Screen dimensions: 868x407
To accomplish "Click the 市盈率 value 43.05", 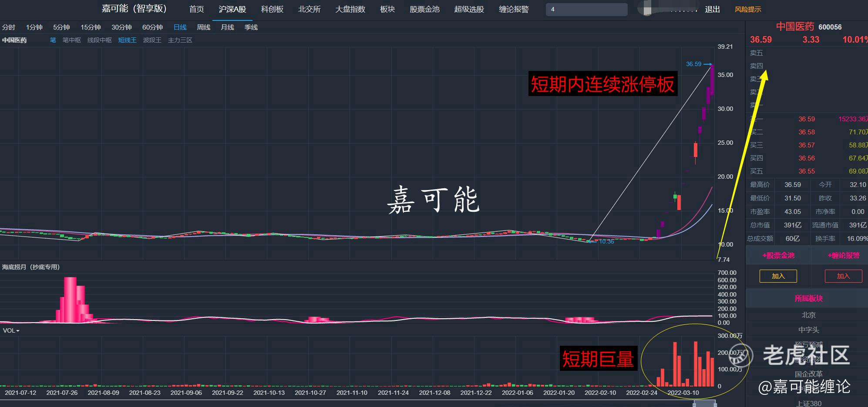I will click(793, 212).
